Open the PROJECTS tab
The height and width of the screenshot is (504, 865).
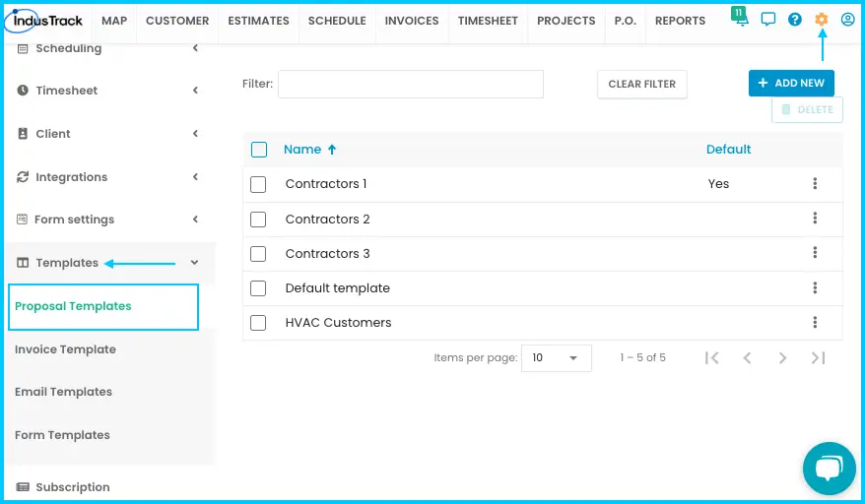pos(566,21)
